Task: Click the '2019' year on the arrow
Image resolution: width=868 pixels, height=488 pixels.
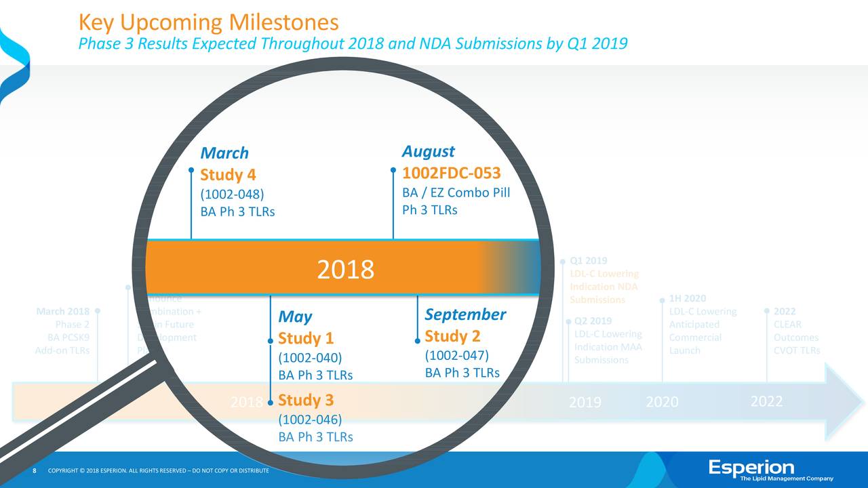Action: pos(585,403)
